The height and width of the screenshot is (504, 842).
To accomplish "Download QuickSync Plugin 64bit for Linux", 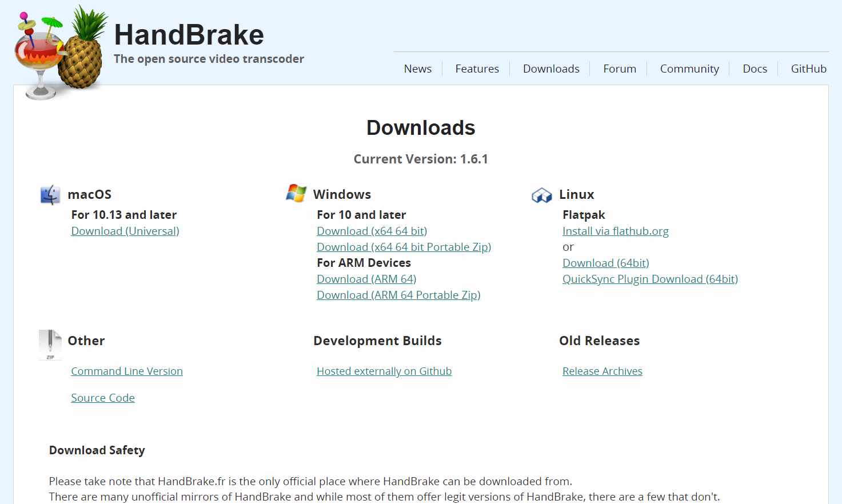I will [x=650, y=279].
